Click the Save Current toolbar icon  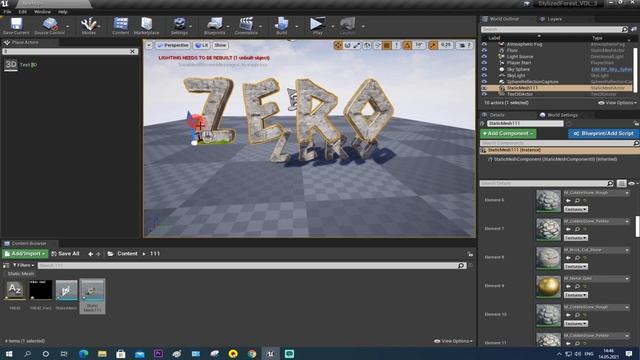click(x=16, y=26)
